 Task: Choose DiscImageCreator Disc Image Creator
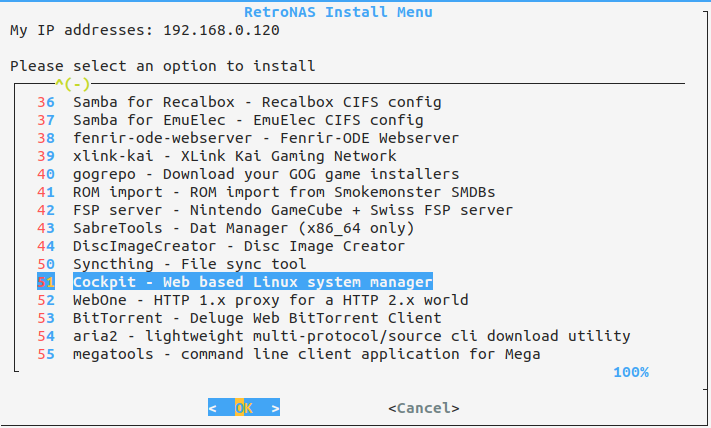click(221, 246)
